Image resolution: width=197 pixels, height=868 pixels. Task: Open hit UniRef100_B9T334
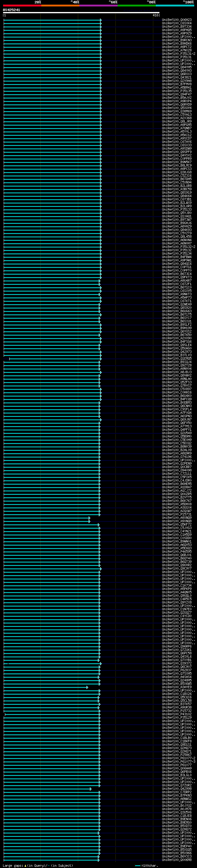pos(177,26)
